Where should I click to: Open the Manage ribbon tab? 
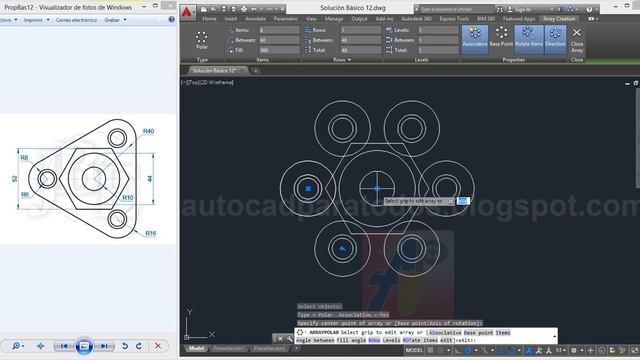334,19
